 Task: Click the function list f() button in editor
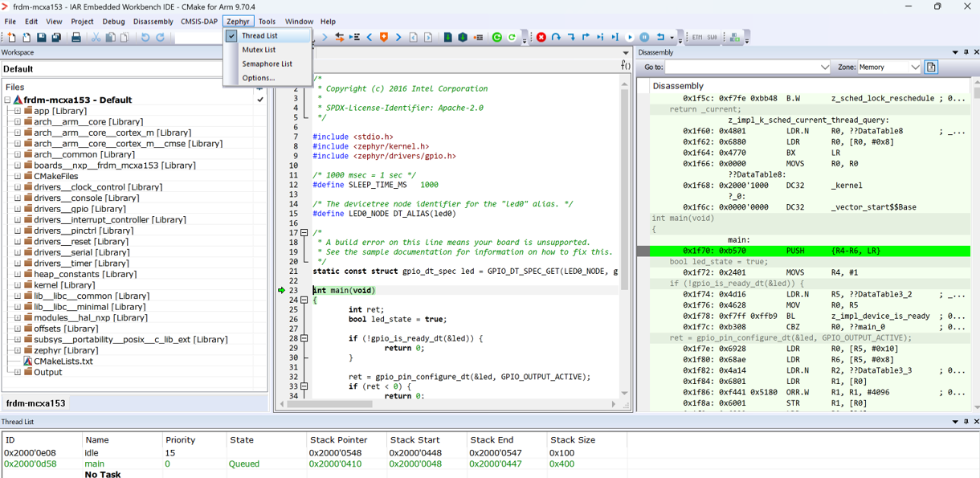click(x=626, y=65)
